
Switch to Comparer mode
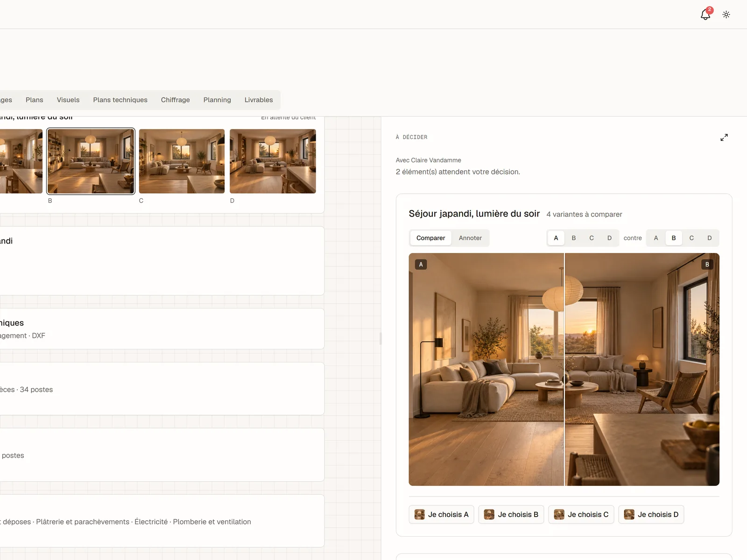430,238
